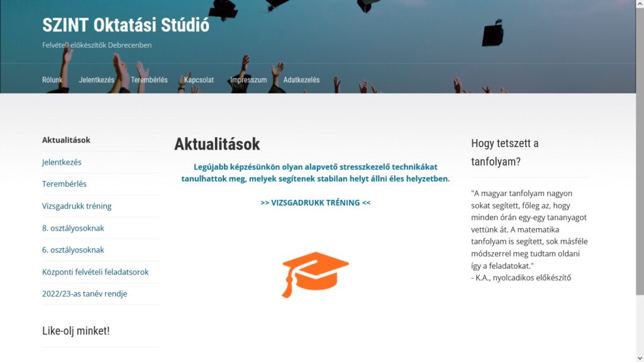Open Központi felvételi feladatsorok
Image resolution: width=644 pixels, height=362 pixels.
(96, 272)
